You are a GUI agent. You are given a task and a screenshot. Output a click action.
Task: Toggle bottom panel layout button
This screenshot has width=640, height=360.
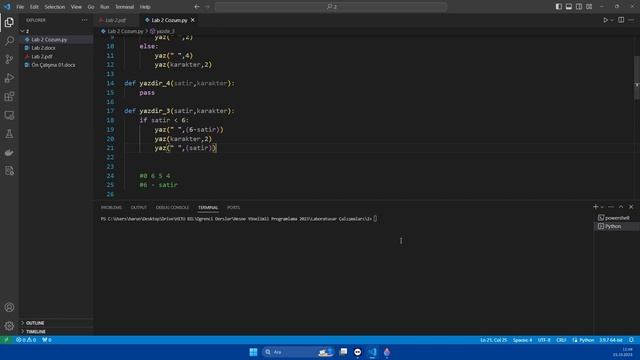(569, 7)
